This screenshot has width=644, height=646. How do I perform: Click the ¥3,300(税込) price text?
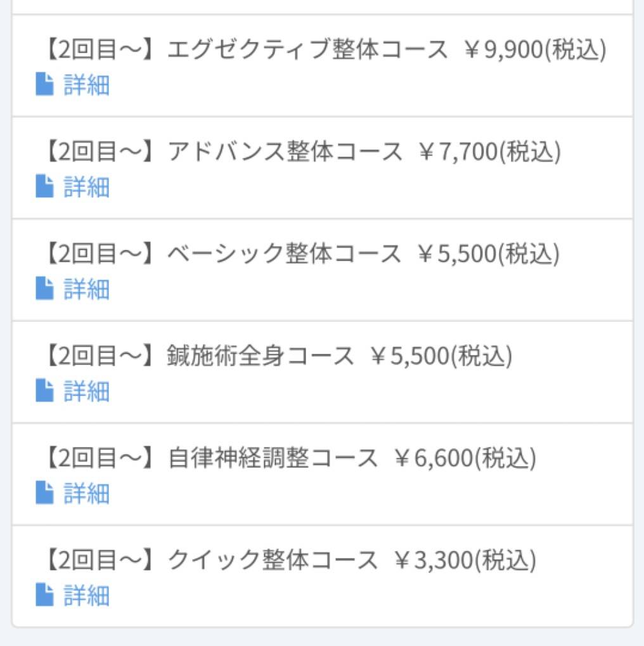465,560
